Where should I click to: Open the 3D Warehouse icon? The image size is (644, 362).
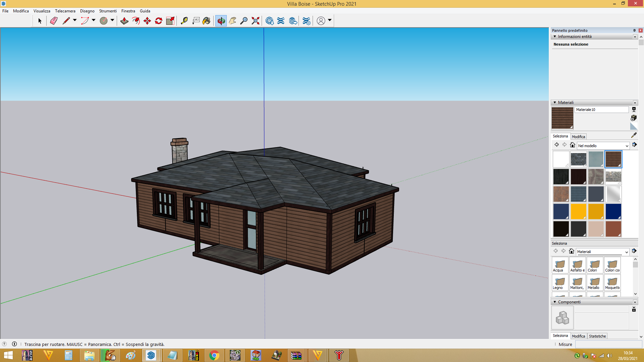(x=269, y=21)
